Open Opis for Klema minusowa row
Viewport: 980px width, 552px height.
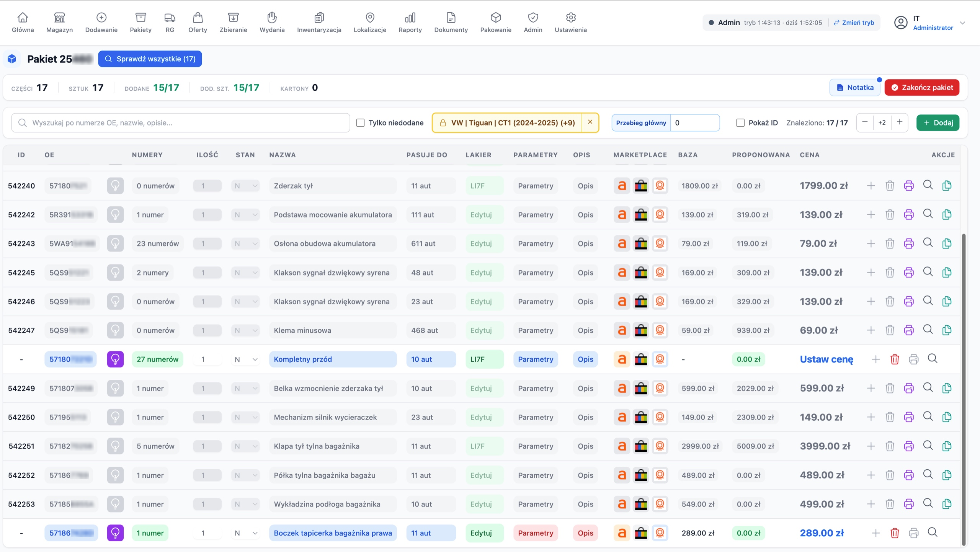(585, 330)
